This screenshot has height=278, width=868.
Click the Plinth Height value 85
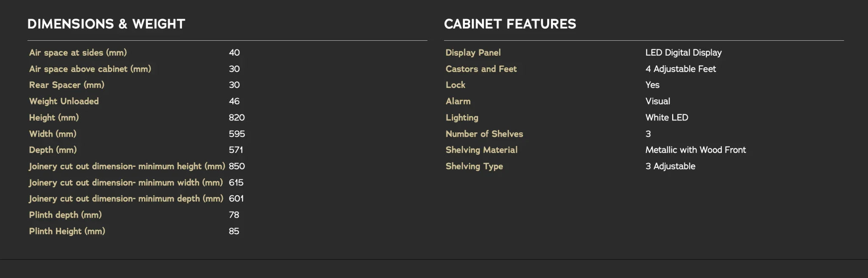click(x=234, y=231)
